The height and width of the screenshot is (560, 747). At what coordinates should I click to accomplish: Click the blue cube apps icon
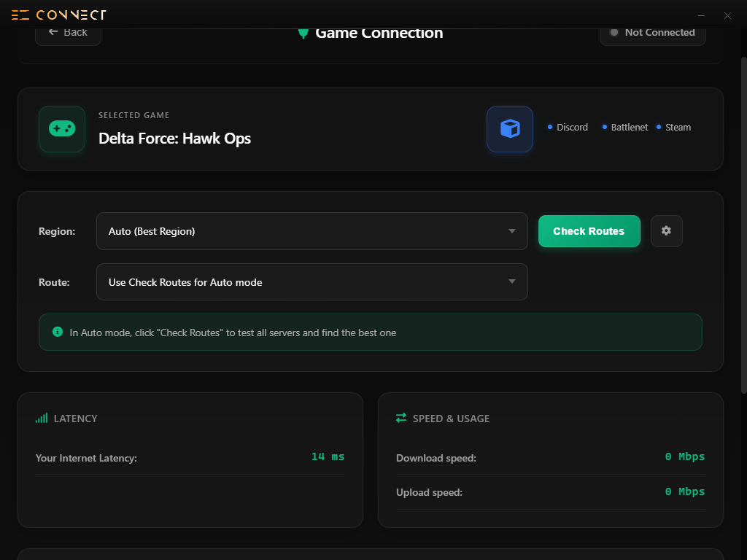(510, 128)
